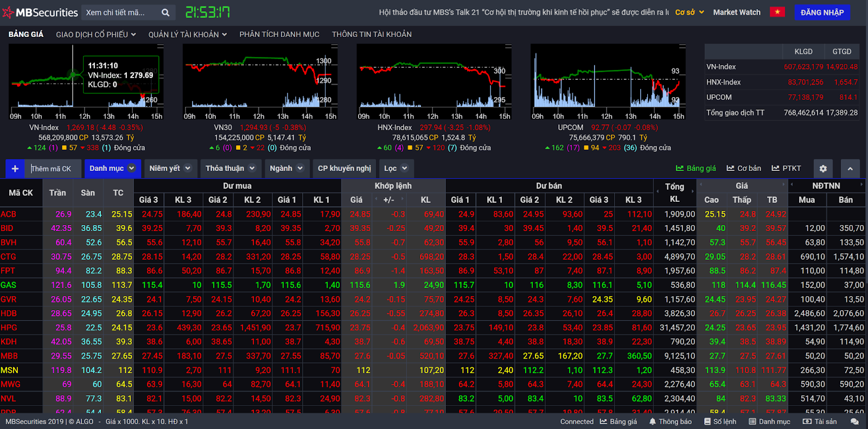Select the HPG stock code
This screenshot has width=868, height=429.
9,328
